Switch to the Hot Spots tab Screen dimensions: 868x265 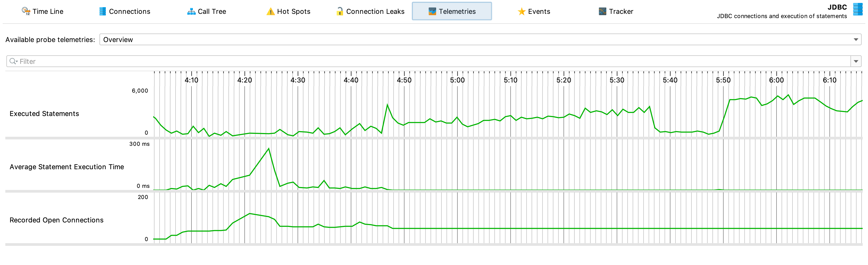[289, 11]
